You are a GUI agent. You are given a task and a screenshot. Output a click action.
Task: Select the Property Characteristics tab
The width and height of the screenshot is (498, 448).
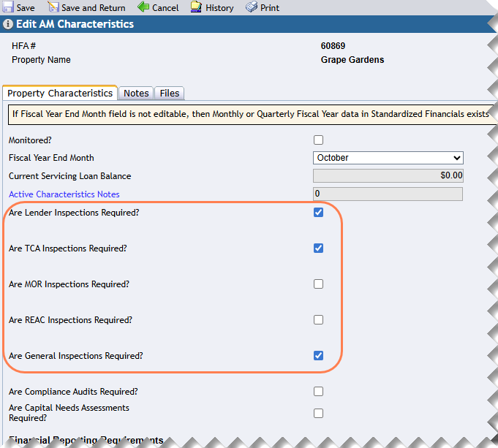60,94
